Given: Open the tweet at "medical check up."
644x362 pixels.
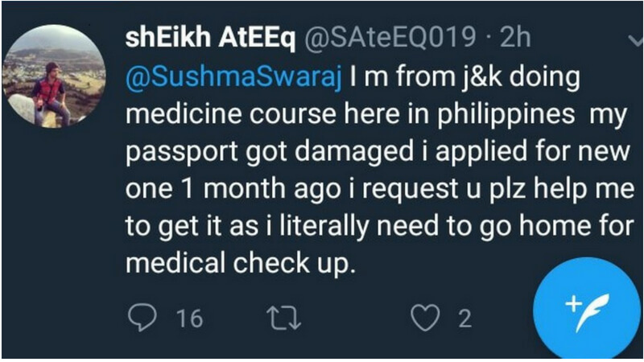Looking at the screenshot, I should pos(241,263).
